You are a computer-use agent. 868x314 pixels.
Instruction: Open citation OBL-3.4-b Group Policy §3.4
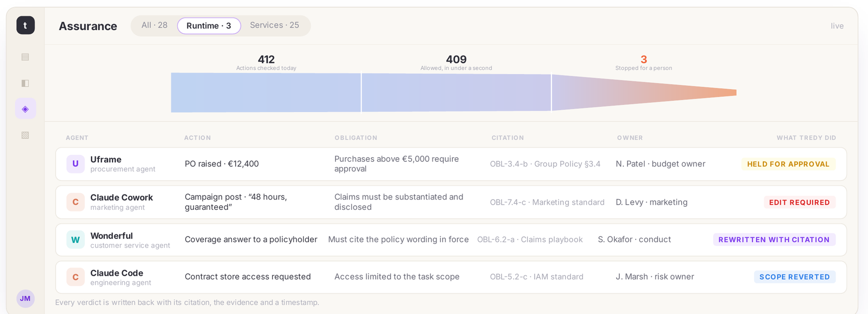pos(545,164)
